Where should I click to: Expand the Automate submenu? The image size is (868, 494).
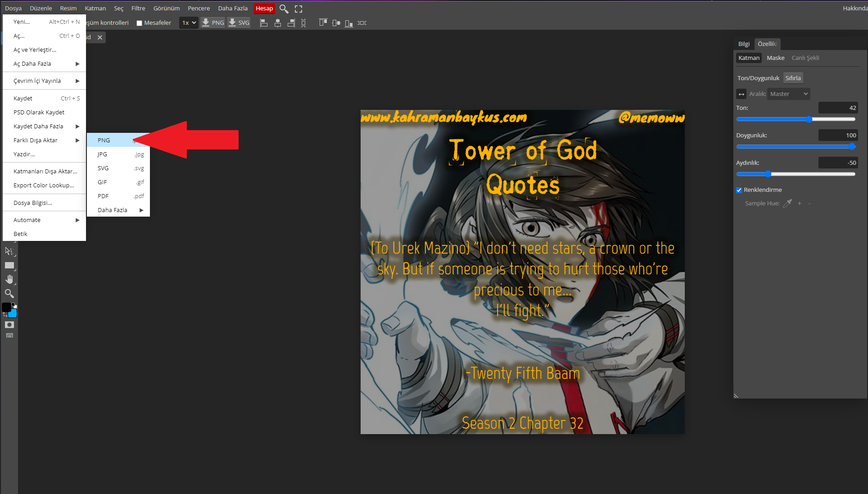pos(44,220)
